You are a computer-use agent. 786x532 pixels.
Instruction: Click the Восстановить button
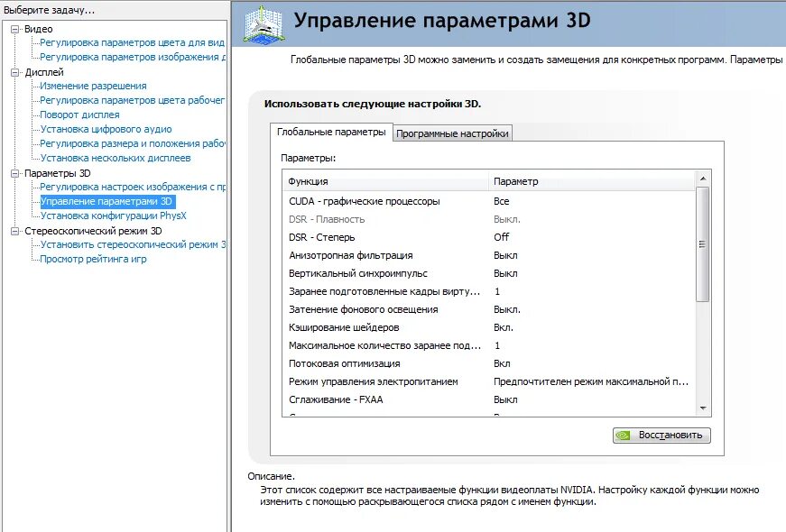(x=661, y=435)
